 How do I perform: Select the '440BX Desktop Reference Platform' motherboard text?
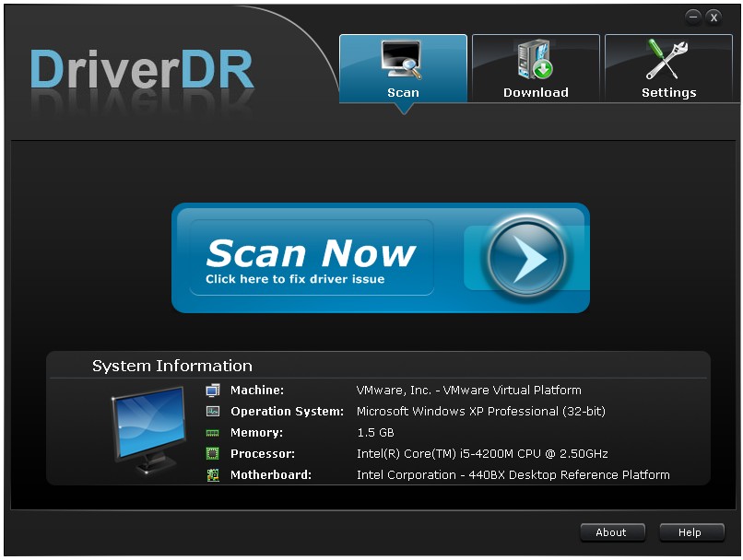pyautogui.click(x=569, y=474)
